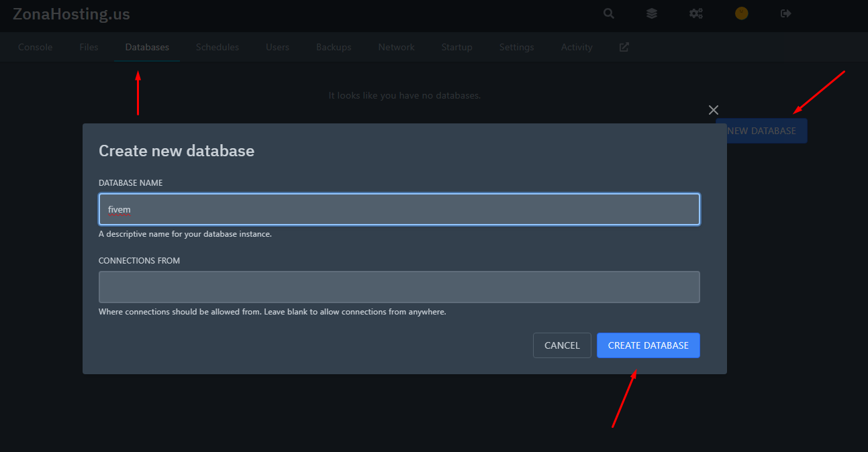
Task: Click the user avatar icon
Action: pos(741,13)
